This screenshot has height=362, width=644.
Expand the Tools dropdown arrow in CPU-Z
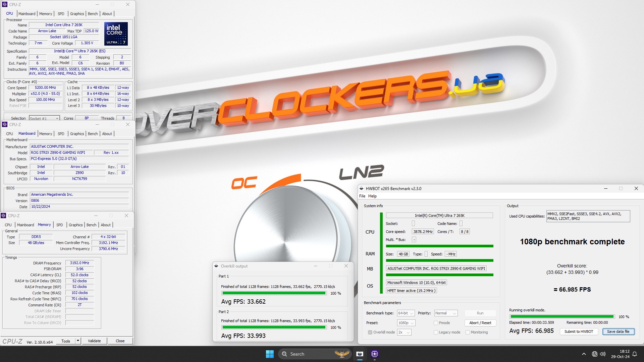click(78, 341)
